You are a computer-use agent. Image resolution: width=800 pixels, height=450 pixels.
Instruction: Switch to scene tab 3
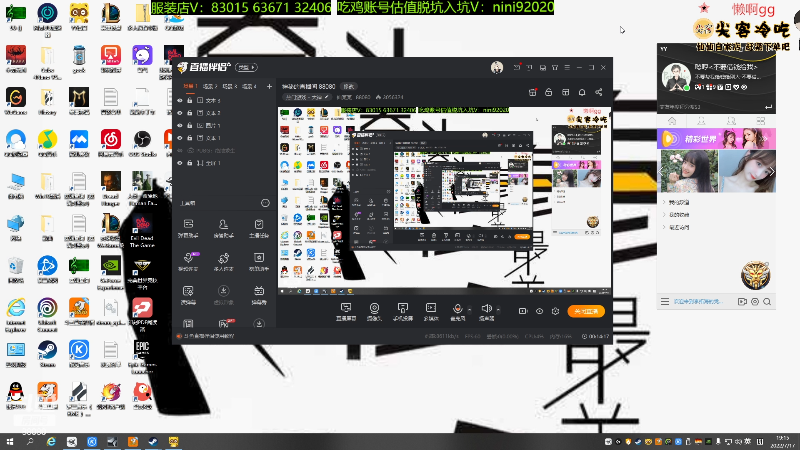(x=230, y=86)
